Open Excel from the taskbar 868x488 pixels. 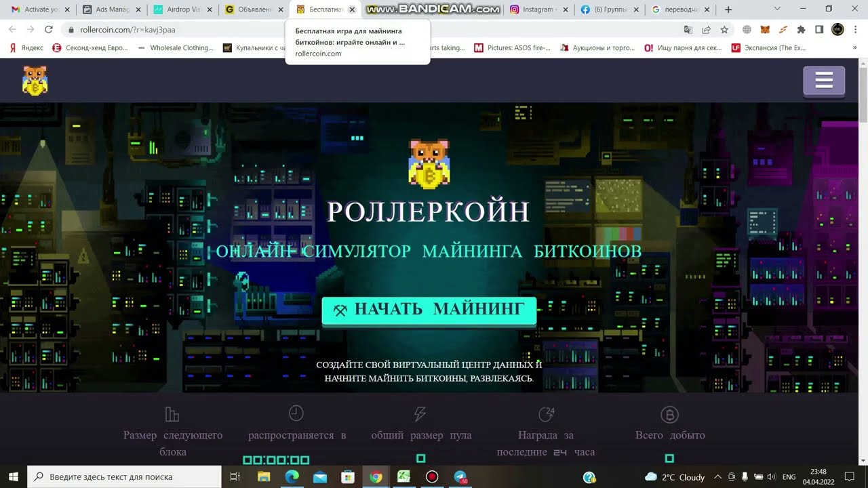coord(404,476)
